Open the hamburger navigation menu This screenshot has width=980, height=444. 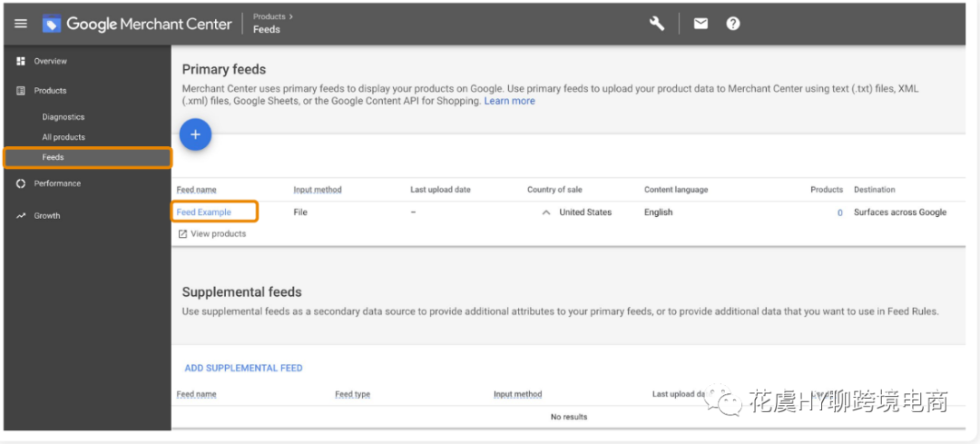pos(21,24)
